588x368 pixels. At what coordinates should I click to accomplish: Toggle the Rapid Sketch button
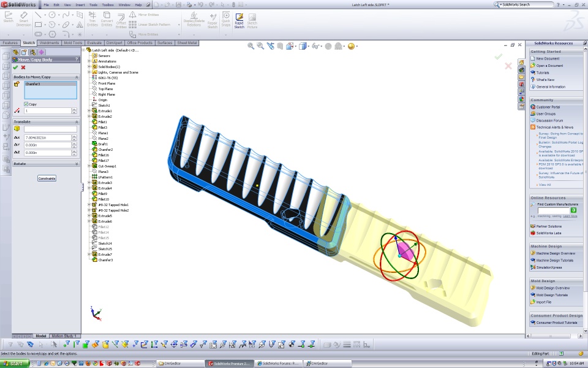tap(239, 21)
